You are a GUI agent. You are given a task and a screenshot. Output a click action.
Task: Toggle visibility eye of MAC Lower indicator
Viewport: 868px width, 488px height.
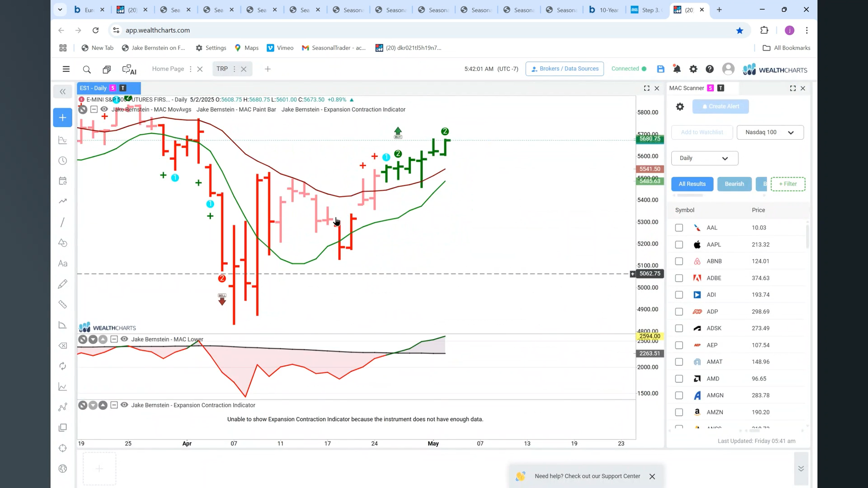(x=124, y=339)
